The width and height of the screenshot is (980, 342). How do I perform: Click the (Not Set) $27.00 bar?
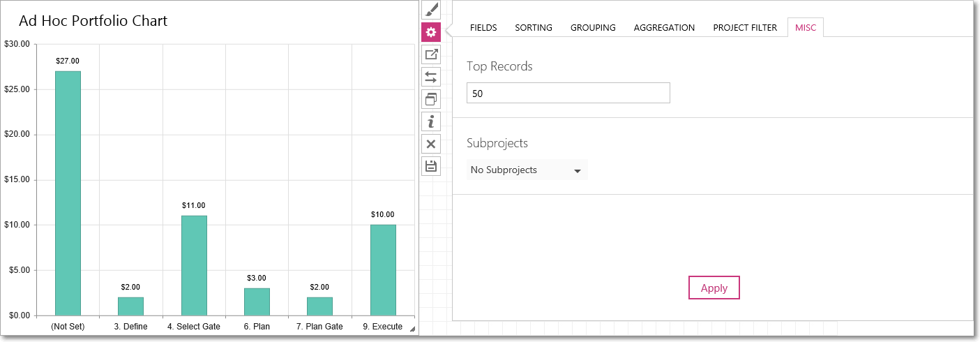[68, 193]
